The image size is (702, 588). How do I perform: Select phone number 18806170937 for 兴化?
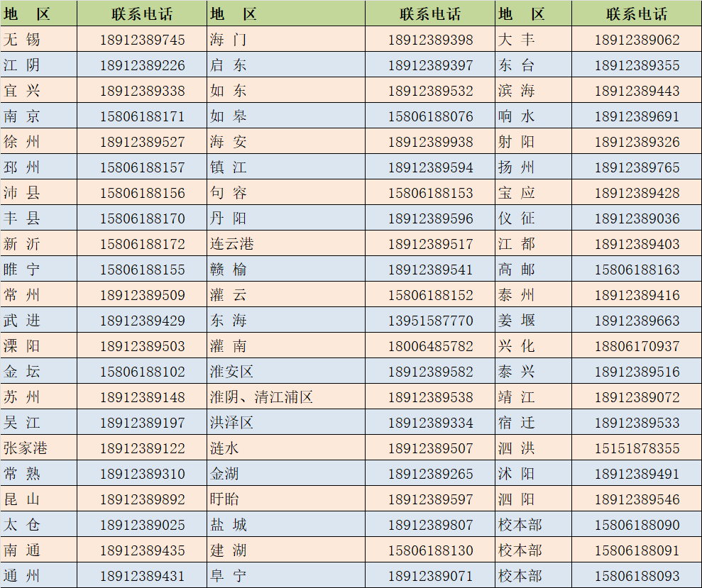click(x=637, y=346)
